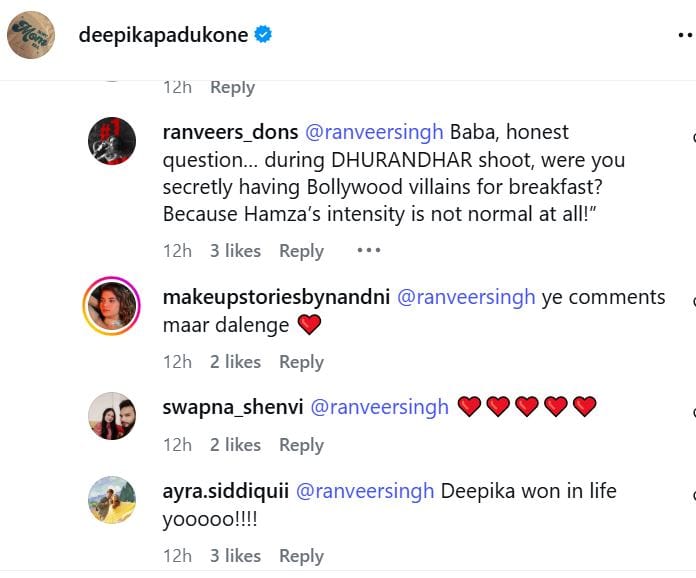696x578 pixels.
Task: Click deepikapadukone profile picture
Action: [x=30, y=36]
